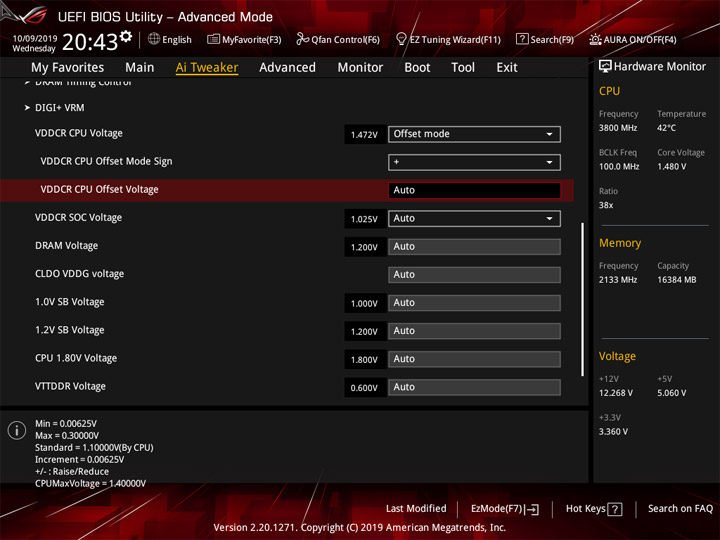Click CPU temperature 42°C value

(x=666, y=128)
